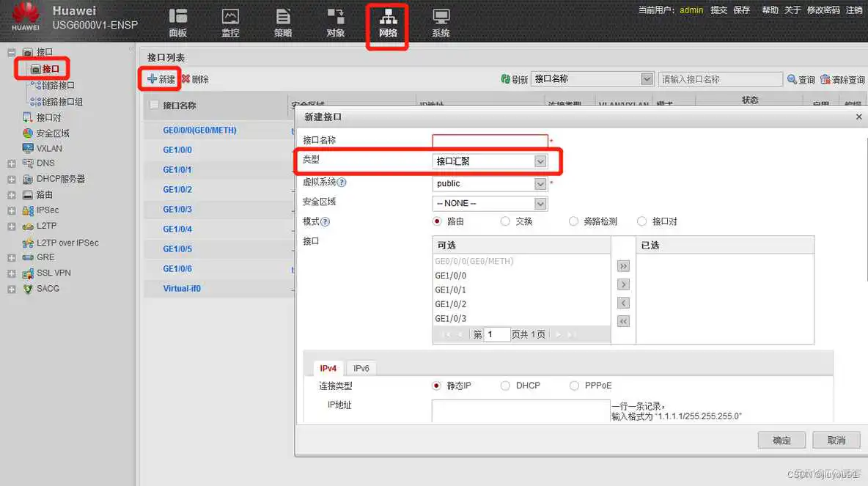Open the 类型 dropdown showing 接口汇聚
868x486 pixels.
pyautogui.click(x=540, y=161)
